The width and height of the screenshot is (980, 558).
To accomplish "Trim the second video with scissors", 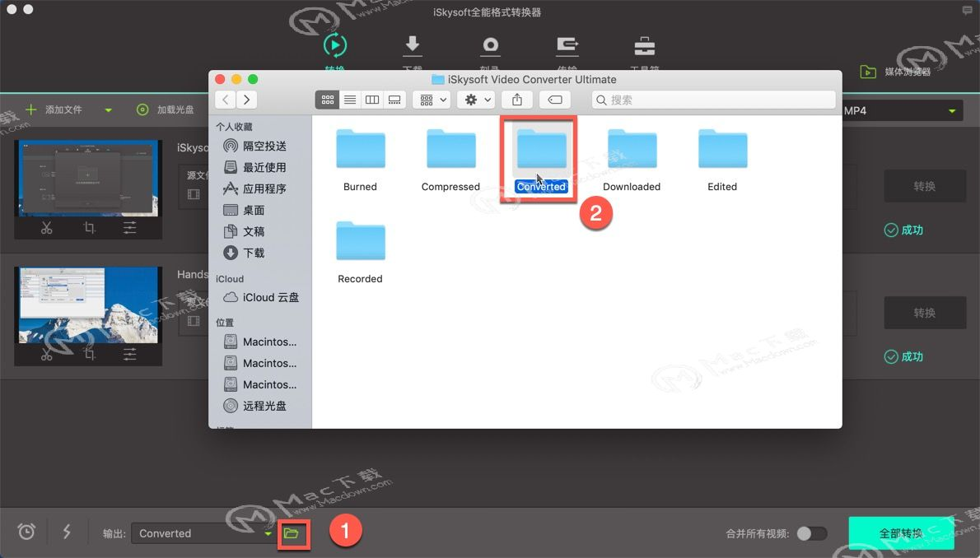I will [x=47, y=355].
